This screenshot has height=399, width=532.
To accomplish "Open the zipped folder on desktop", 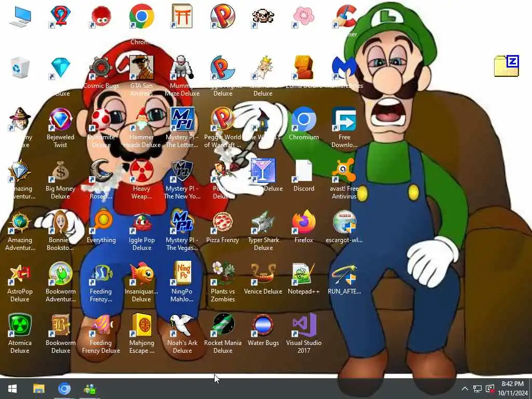I will click(506, 66).
